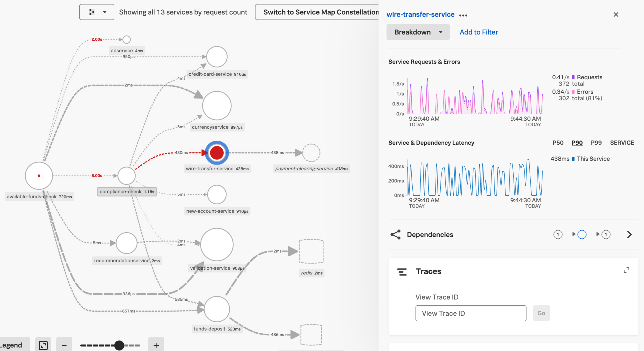Click the Add to Filter link

479,32
